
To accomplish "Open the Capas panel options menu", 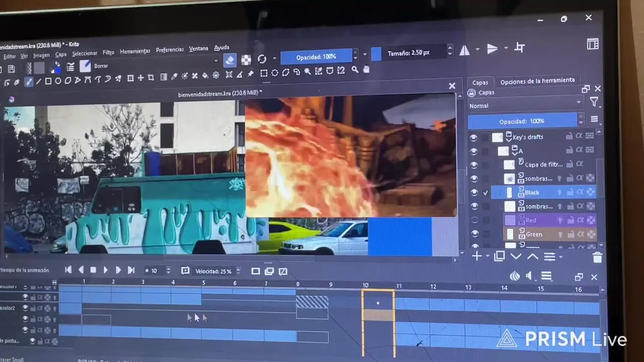I will click(594, 120).
